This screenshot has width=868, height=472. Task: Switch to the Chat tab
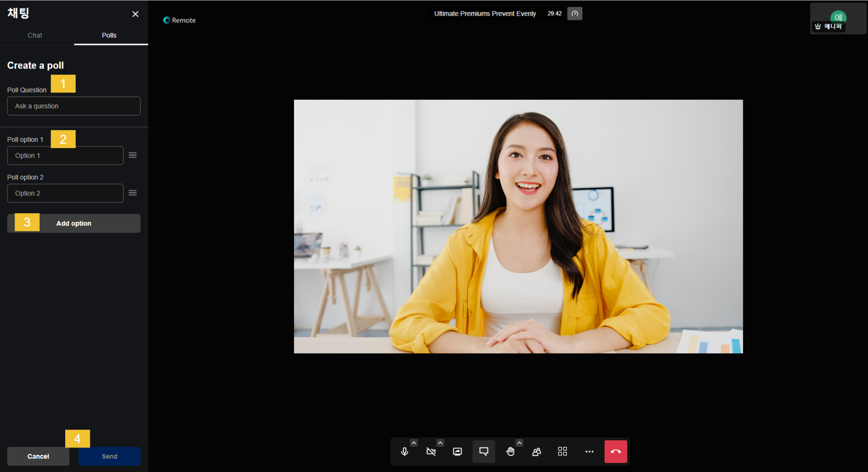click(x=35, y=35)
